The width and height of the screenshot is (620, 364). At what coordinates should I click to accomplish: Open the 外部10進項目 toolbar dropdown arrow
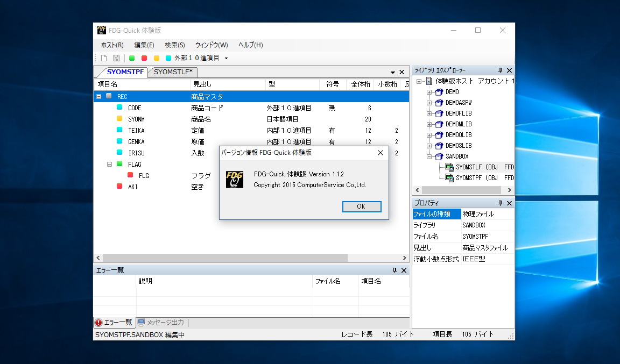pyautogui.click(x=226, y=58)
